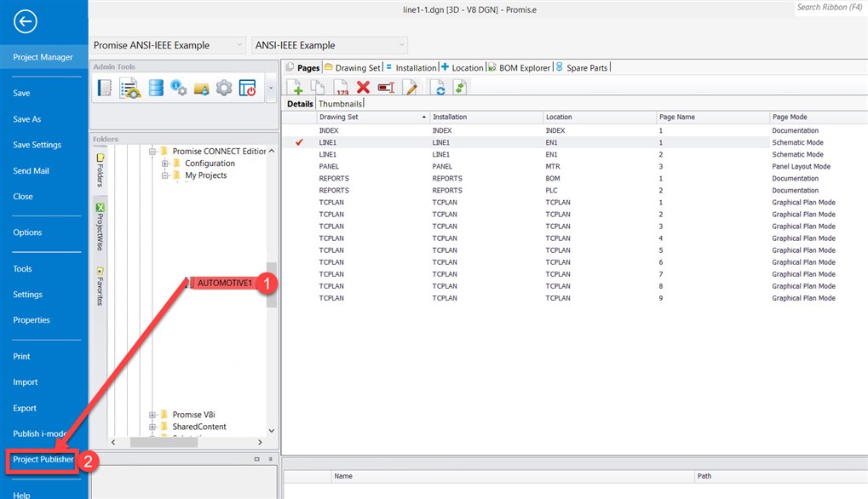
Task: Click the back arrow to leave backstage
Action: click(x=26, y=21)
